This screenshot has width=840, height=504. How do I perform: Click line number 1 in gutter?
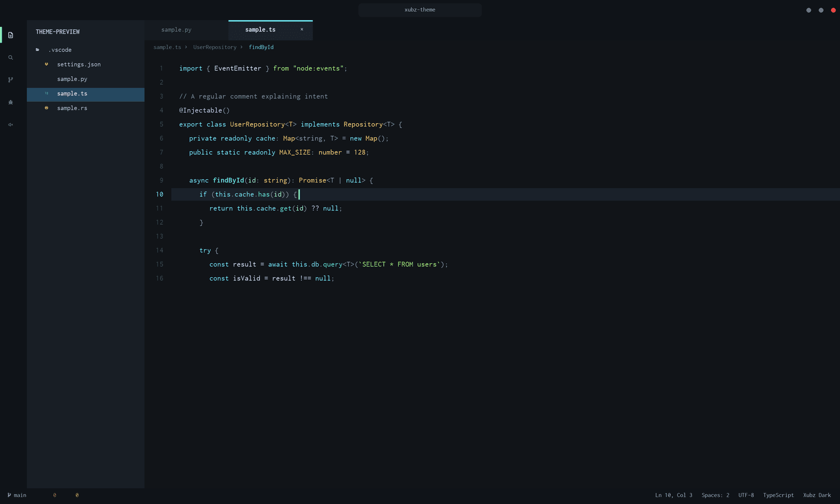161,68
